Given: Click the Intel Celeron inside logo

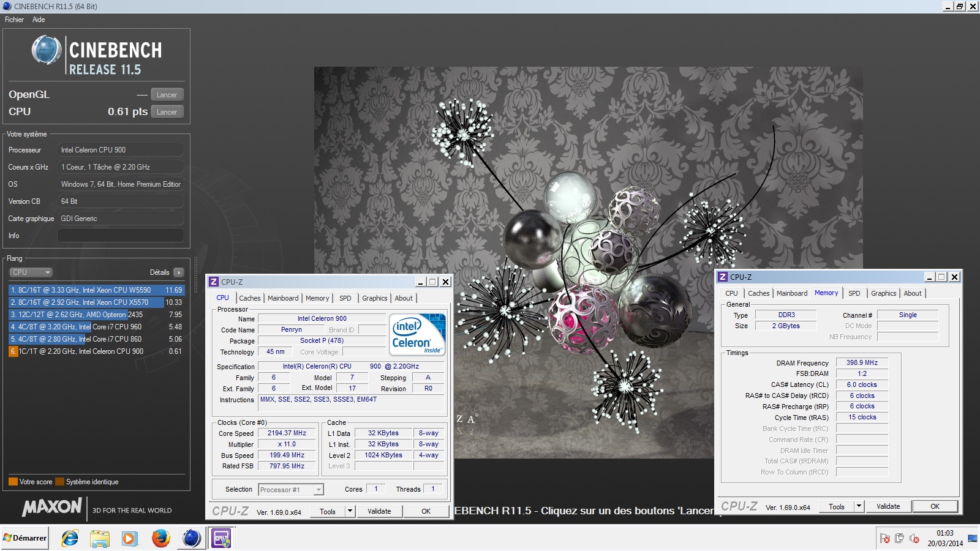Looking at the screenshot, I should (x=417, y=334).
